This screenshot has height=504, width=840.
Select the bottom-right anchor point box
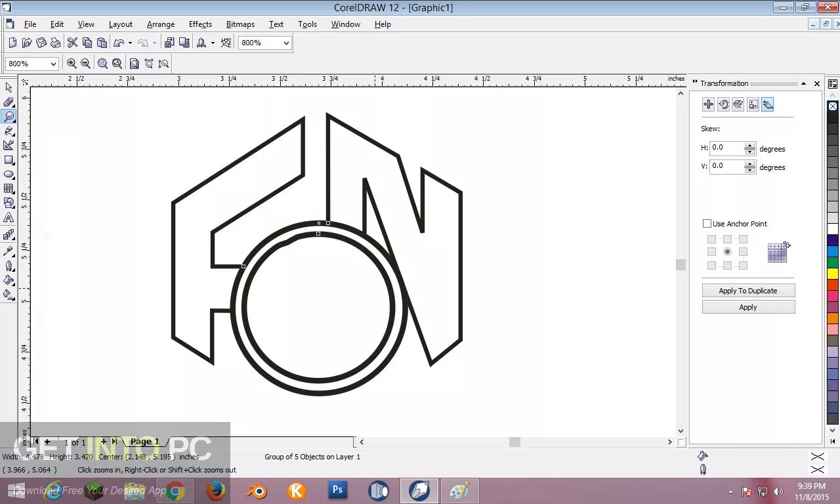click(743, 265)
